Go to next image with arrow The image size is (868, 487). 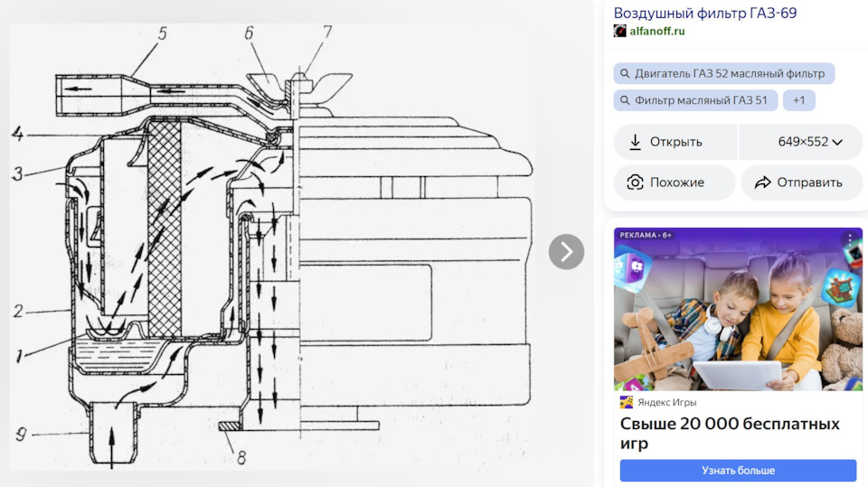(566, 251)
